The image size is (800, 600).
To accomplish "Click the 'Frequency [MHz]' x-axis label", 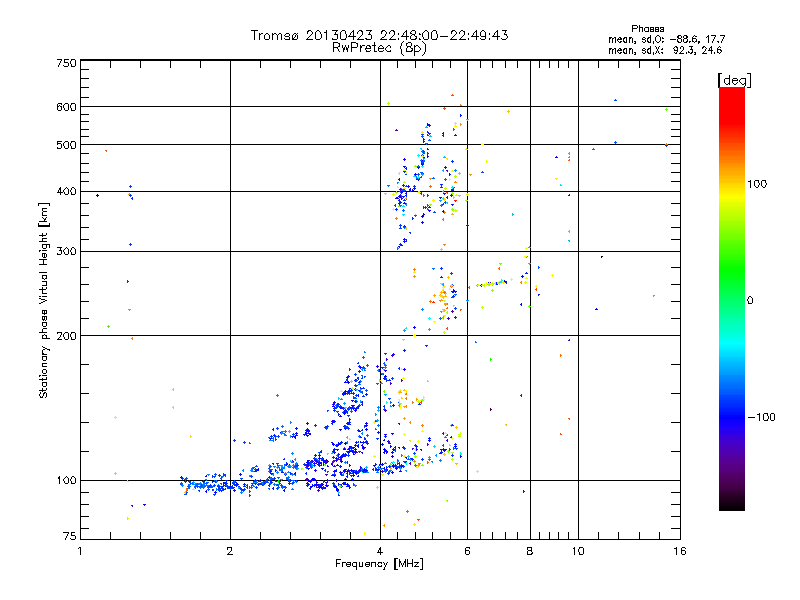I will pyautogui.click(x=379, y=564).
